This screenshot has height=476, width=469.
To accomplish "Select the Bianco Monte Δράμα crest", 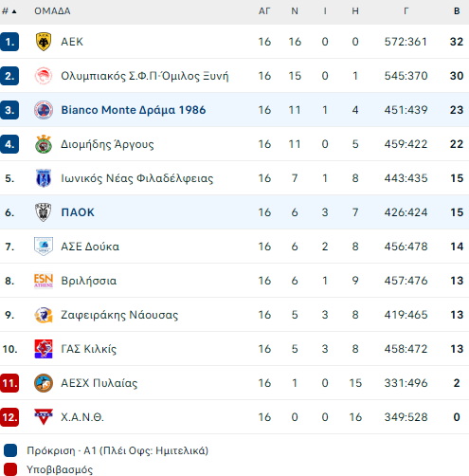I will (x=44, y=110).
